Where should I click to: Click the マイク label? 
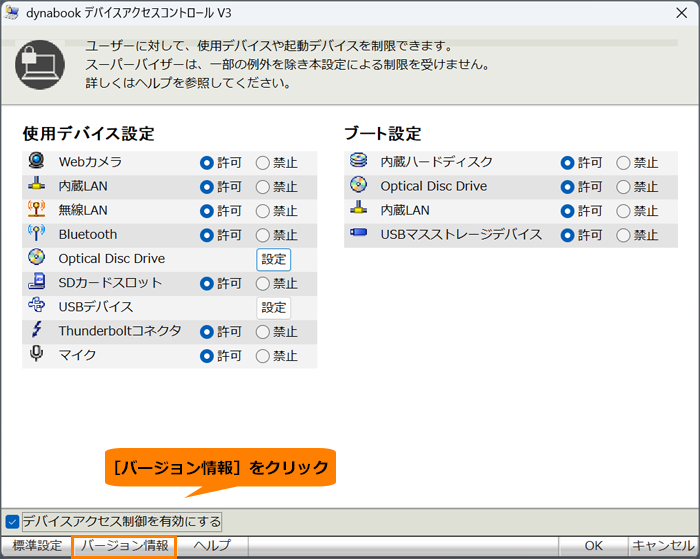coord(77,355)
